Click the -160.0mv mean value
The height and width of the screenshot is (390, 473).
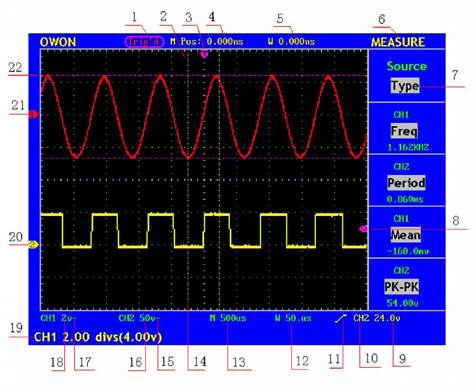coord(408,251)
